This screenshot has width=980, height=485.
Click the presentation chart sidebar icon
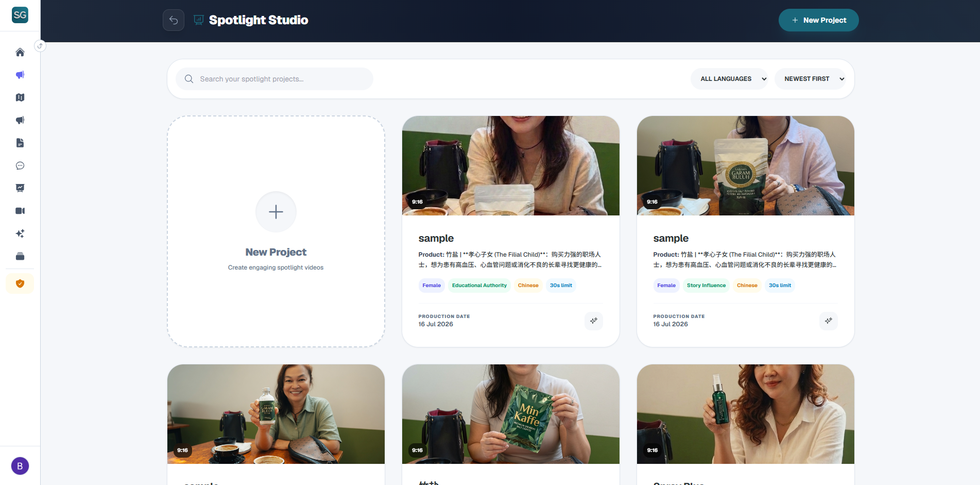(x=20, y=188)
